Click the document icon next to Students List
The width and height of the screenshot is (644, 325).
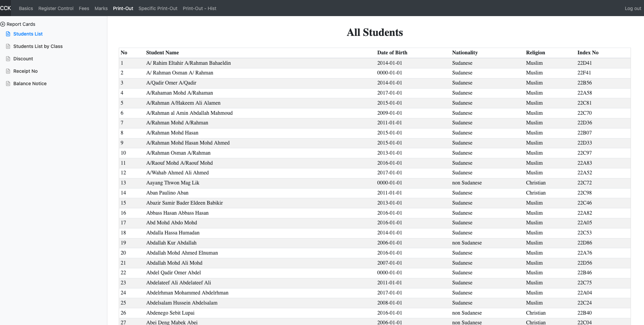pos(8,34)
